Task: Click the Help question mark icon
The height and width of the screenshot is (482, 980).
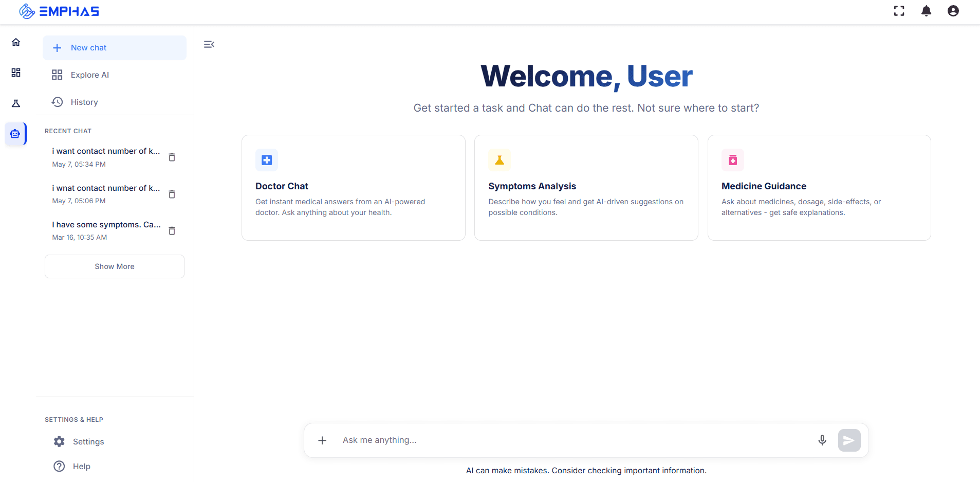Action: coord(60,466)
